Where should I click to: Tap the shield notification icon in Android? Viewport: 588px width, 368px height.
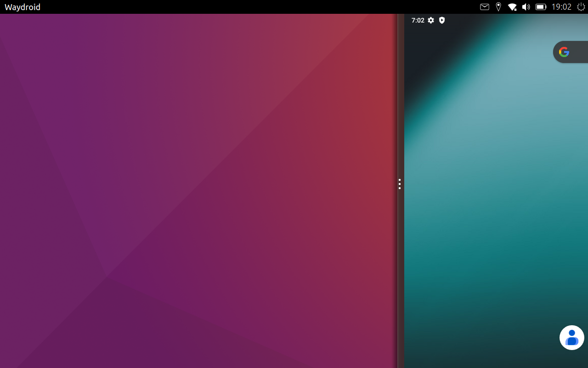442,20
